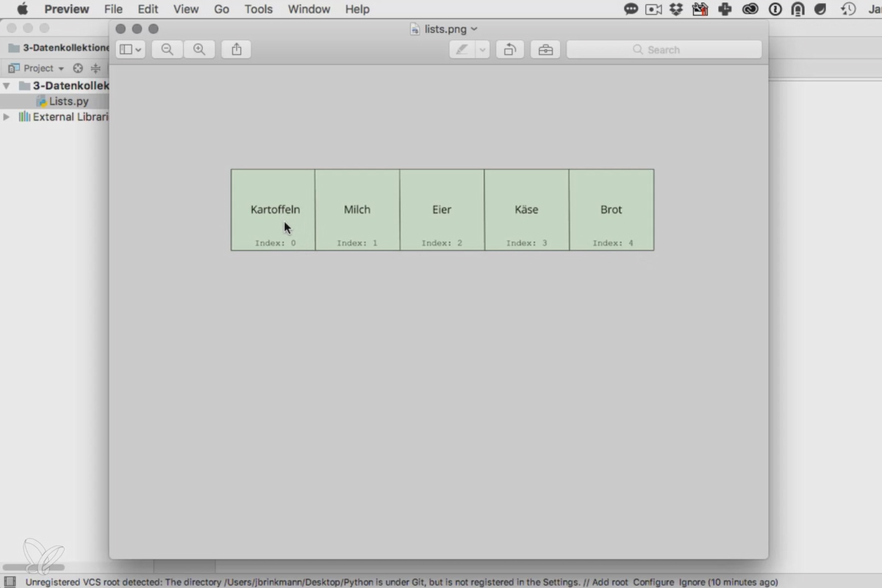Click the speech bubble status icon in menu bar

[x=631, y=9]
